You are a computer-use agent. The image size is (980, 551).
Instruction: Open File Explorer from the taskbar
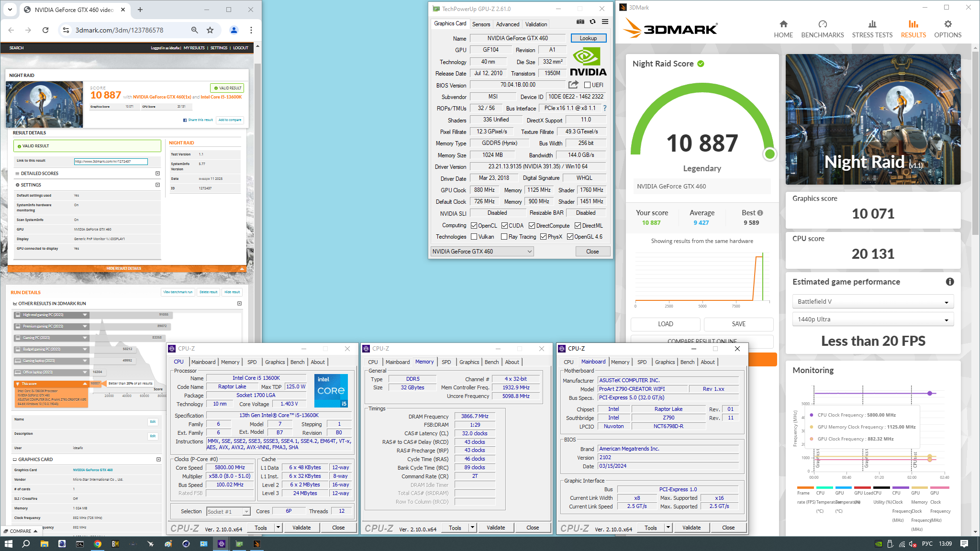click(x=44, y=544)
